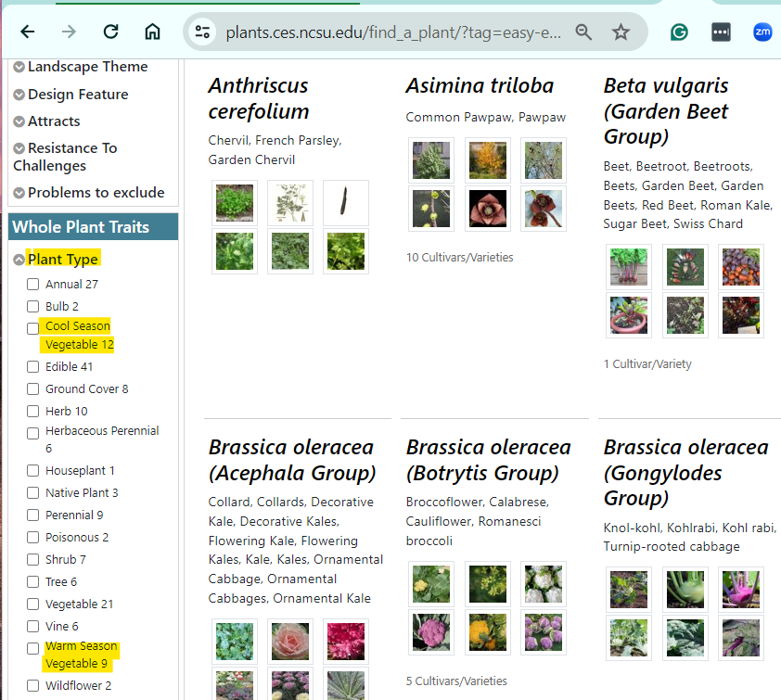Image resolution: width=781 pixels, height=700 pixels.
Task: Click '5 Cultivars/Varieties' under Botrytis Group
Action: pyautogui.click(x=456, y=681)
